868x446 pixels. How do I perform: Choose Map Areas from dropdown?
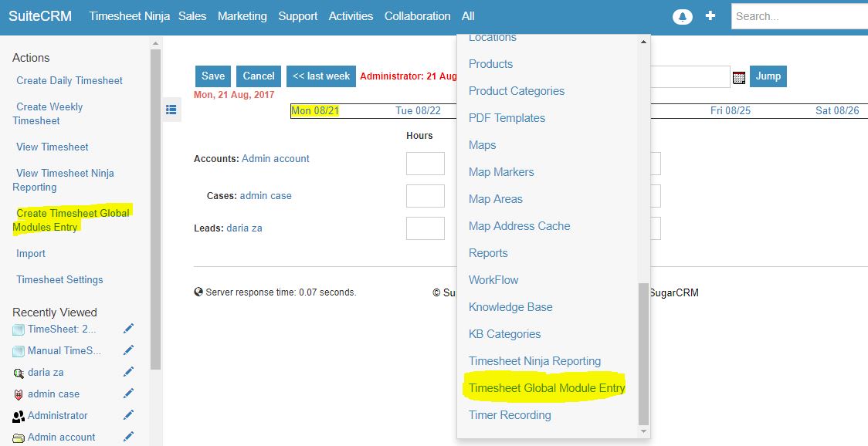pyautogui.click(x=496, y=200)
